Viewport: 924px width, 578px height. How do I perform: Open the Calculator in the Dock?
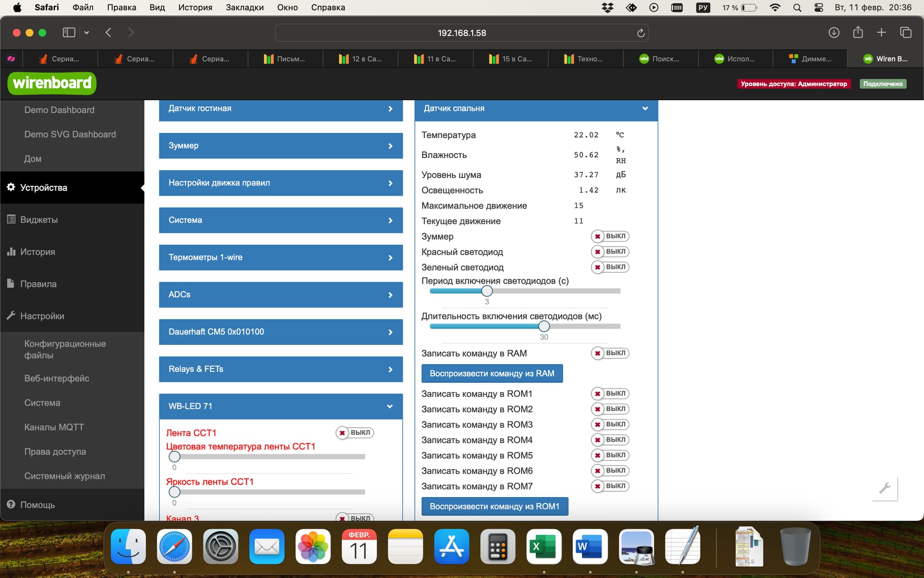(x=498, y=547)
